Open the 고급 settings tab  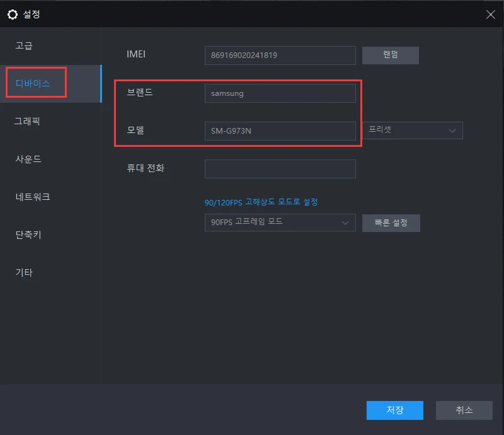24,45
